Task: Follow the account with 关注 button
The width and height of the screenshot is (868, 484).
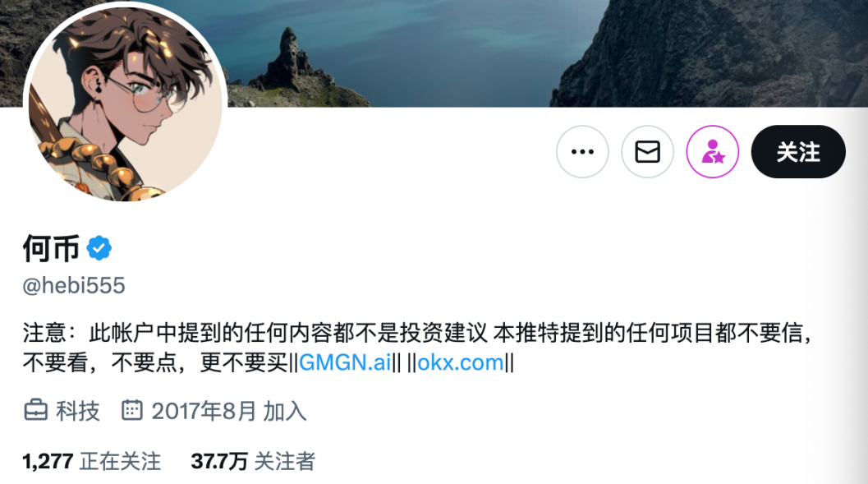Action: tap(798, 152)
